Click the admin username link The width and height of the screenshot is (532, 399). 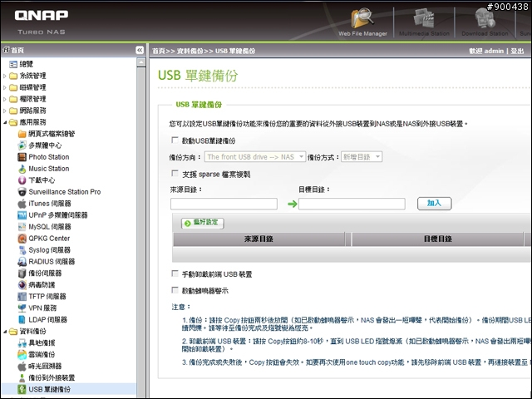click(494, 51)
